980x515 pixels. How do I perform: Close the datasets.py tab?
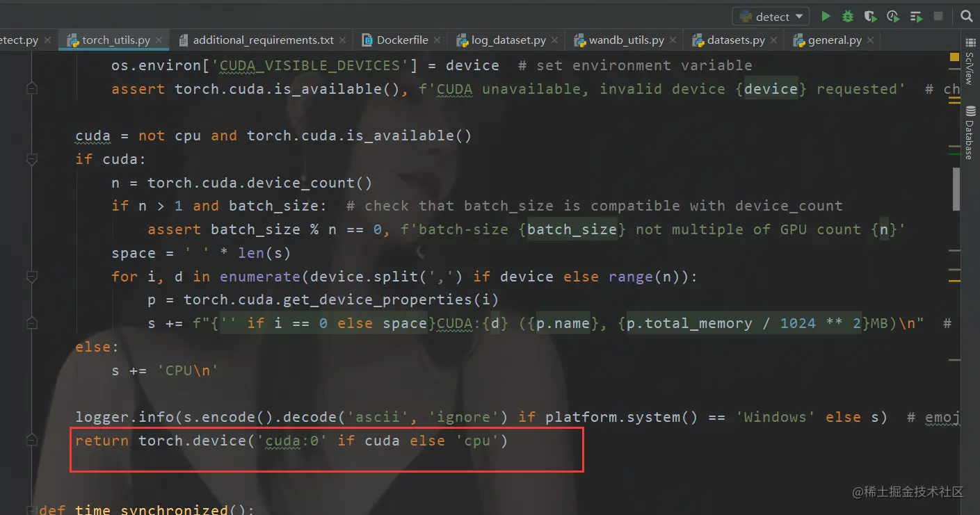pos(774,40)
